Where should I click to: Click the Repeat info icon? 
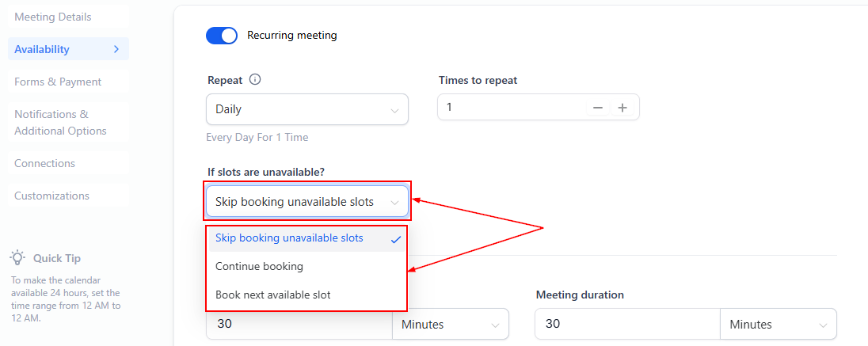click(255, 80)
